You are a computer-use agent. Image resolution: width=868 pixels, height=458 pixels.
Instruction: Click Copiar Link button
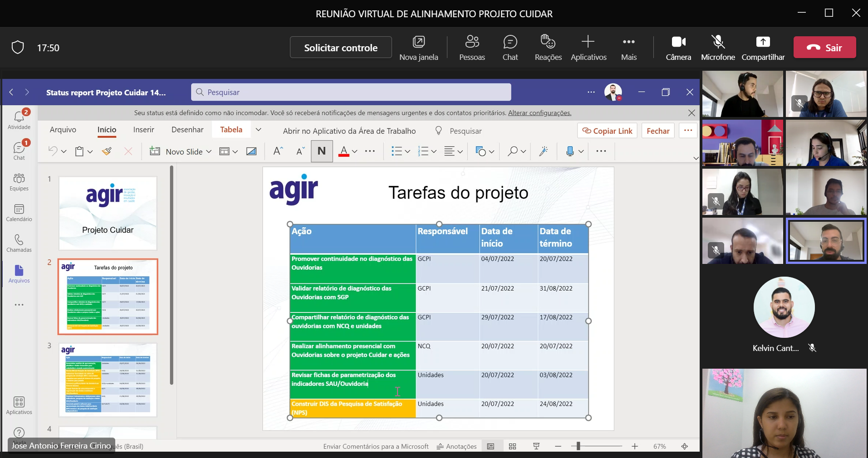pos(607,131)
